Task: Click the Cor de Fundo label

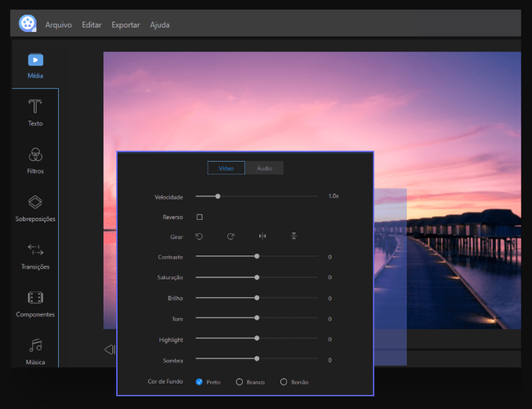Action: [x=165, y=381]
